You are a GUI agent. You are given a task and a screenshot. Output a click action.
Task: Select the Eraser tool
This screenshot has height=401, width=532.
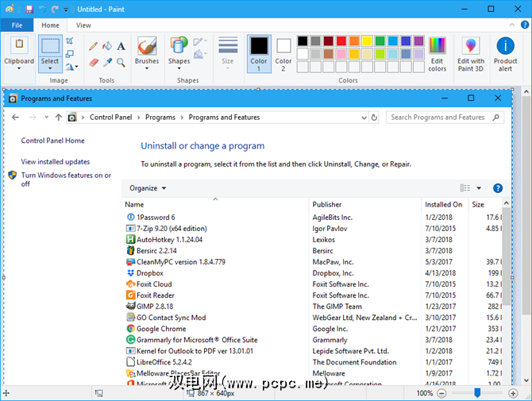click(x=94, y=63)
